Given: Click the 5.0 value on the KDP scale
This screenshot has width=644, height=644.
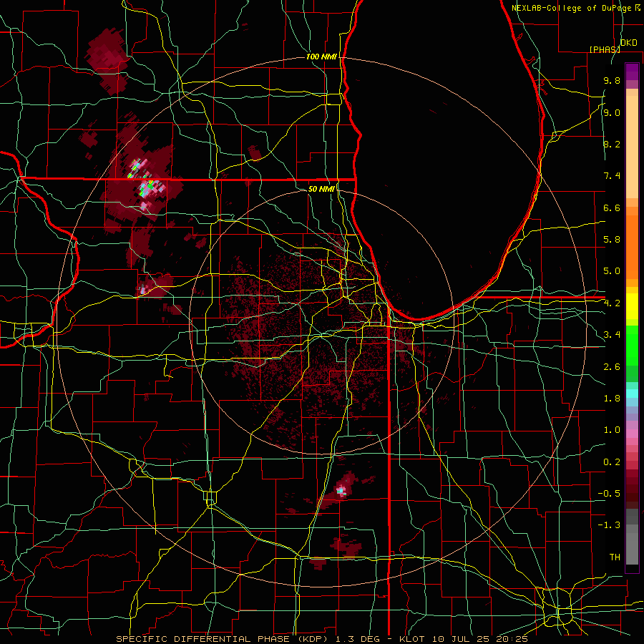Looking at the screenshot, I should [x=612, y=271].
